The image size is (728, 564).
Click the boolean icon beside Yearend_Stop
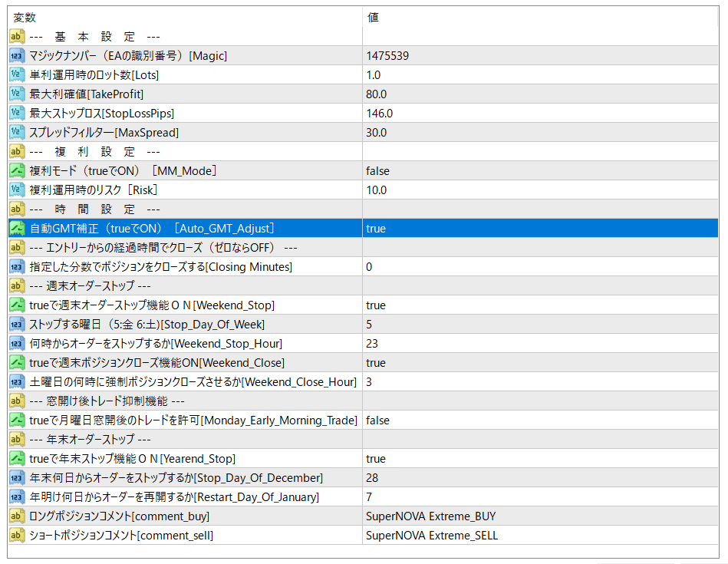pos(17,459)
